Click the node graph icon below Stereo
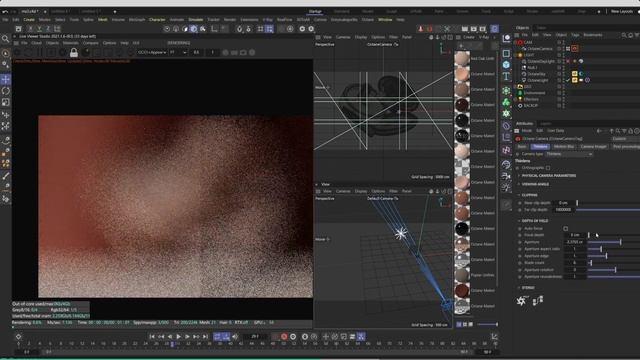This screenshot has height=360, width=640. pyautogui.click(x=538, y=301)
